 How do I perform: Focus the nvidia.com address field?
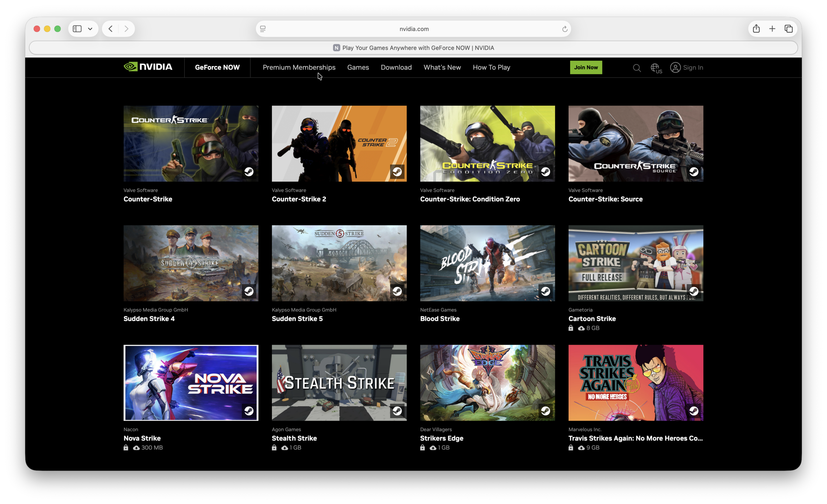click(x=413, y=29)
